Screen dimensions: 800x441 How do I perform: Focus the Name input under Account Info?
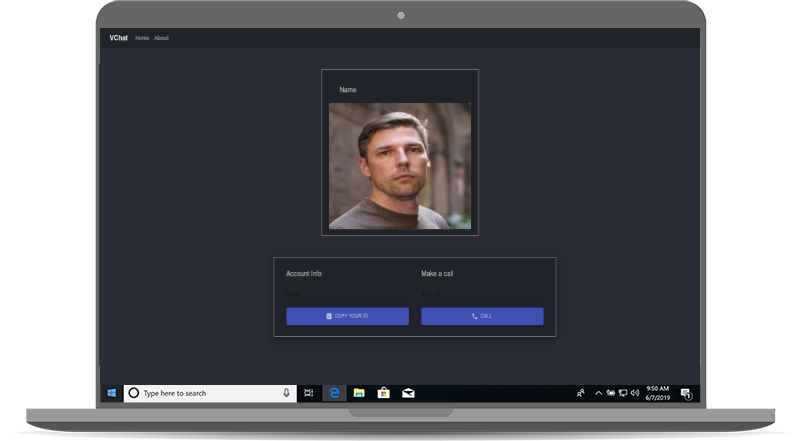pyautogui.click(x=347, y=294)
